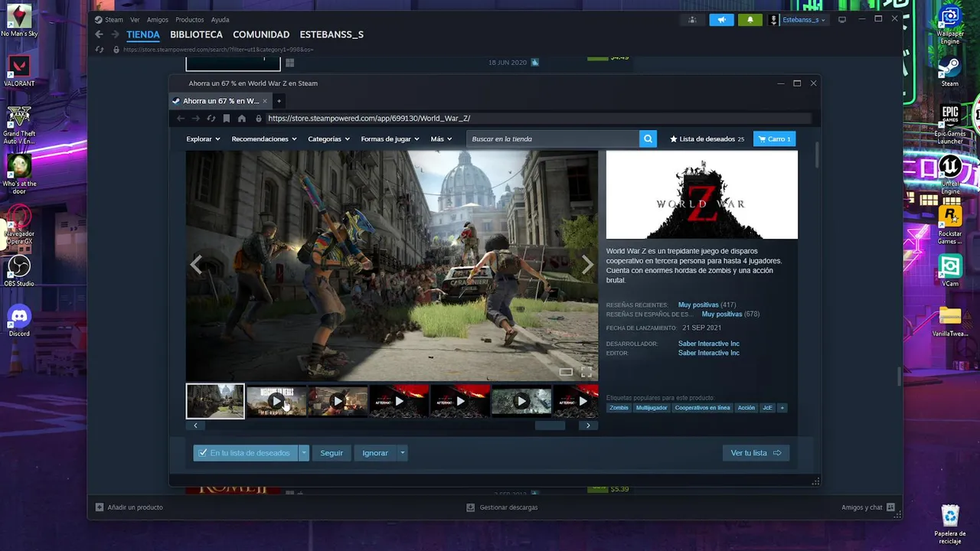The height and width of the screenshot is (551, 980).
Task: Click the back arrow in the main Steam window
Action: pyautogui.click(x=99, y=34)
